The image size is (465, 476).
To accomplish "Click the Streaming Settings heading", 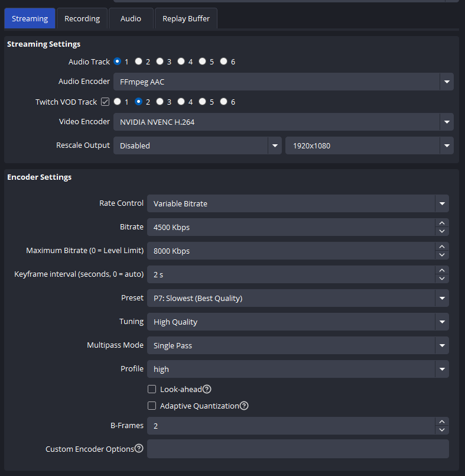I will [x=44, y=44].
